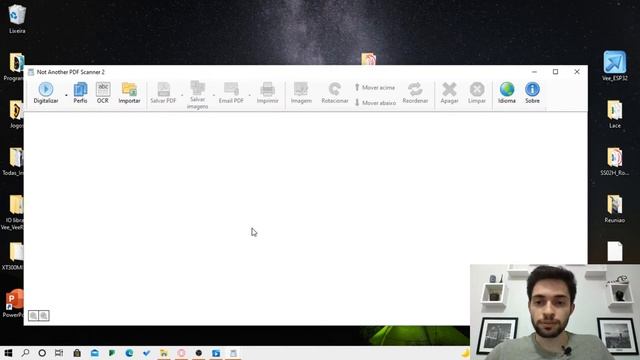Select the Vee_ESP32 desktop shortcut
640x360 pixels.
pos(614,66)
